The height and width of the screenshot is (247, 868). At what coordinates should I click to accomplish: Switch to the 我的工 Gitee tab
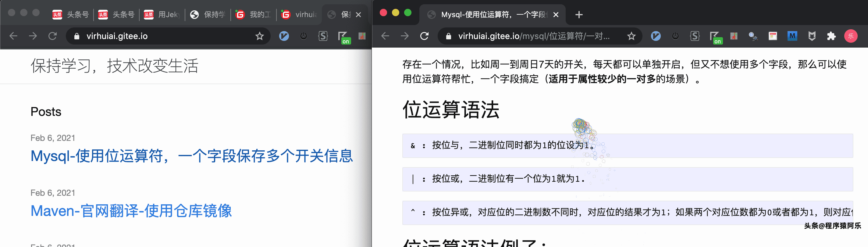pyautogui.click(x=253, y=15)
